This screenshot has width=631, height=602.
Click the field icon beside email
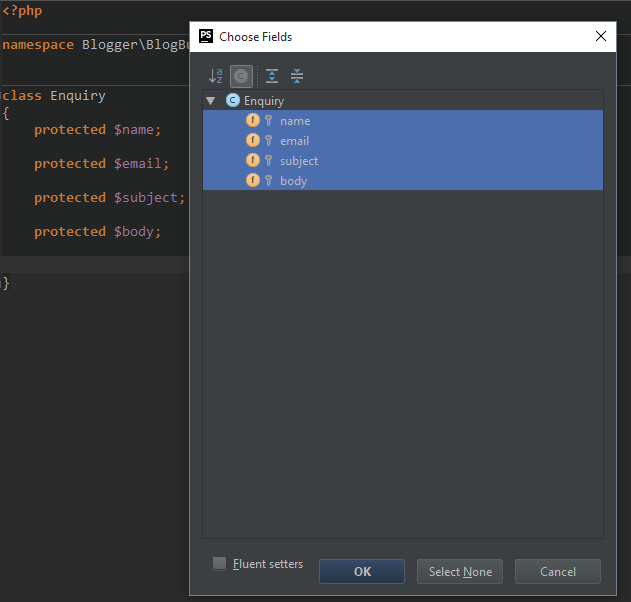[253, 141]
